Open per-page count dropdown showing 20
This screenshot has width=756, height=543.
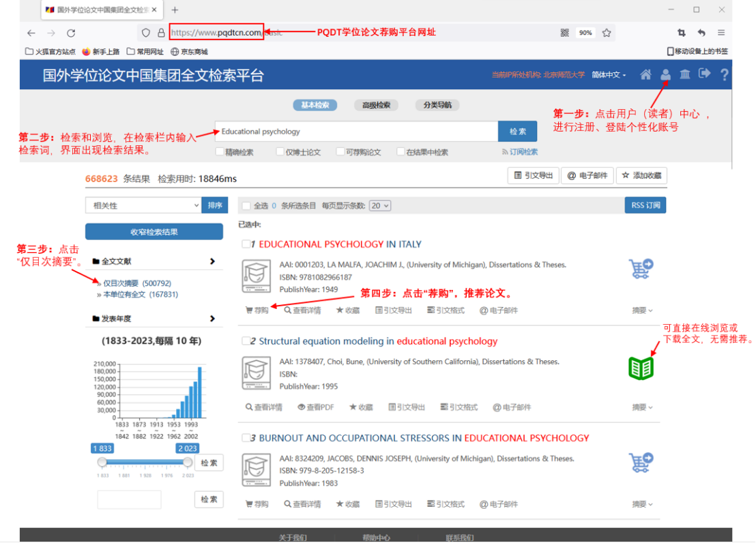tap(380, 206)
